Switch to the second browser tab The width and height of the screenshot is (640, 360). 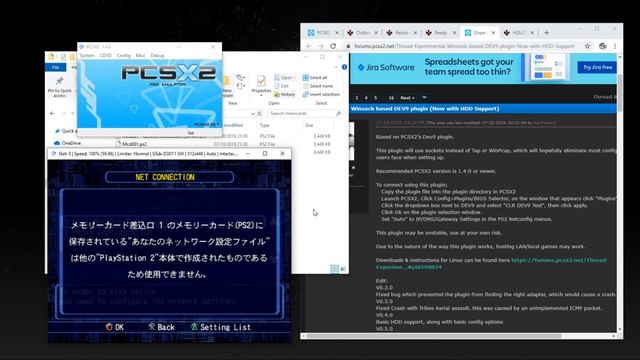click(362, 33)
